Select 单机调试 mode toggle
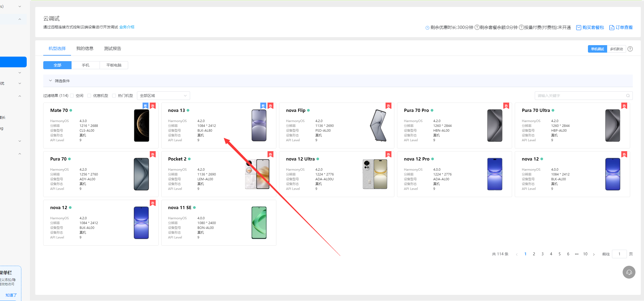Screen dimensions: 644x301 (x=597, y=49)
